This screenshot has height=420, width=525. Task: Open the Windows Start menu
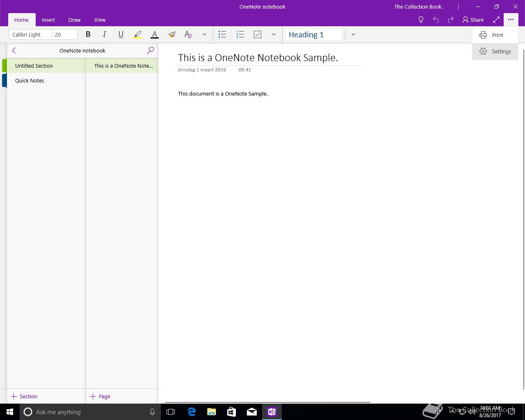click(x=10, y=412)
